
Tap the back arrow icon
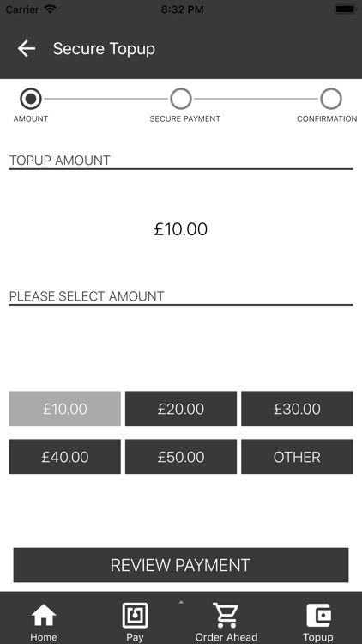[27, 48]
